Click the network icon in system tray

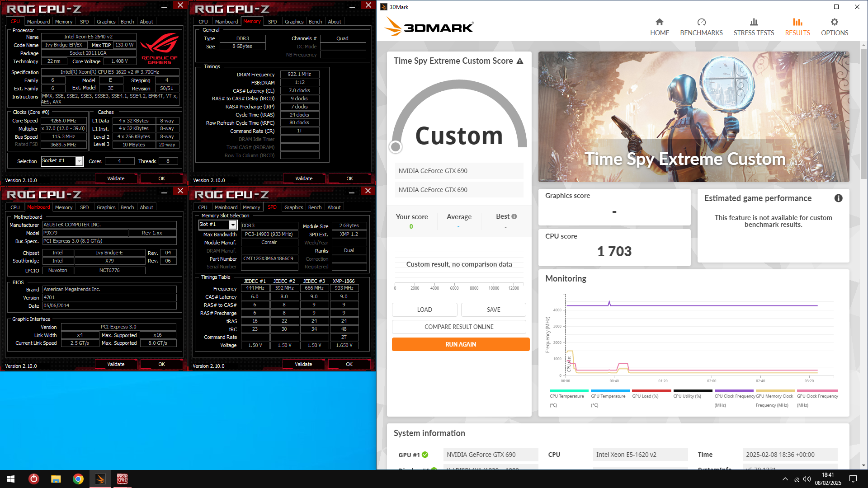click(x=797, y=479)
